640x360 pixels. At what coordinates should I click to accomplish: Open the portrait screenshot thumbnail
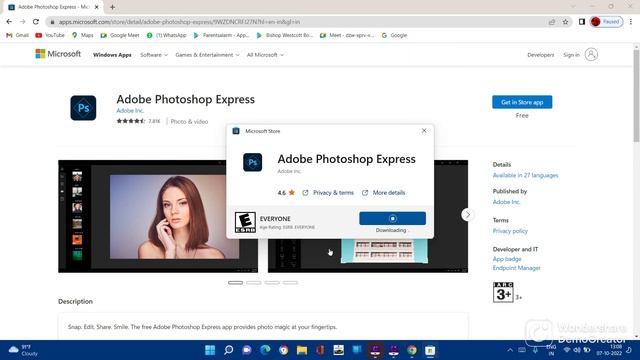point(158,216)
